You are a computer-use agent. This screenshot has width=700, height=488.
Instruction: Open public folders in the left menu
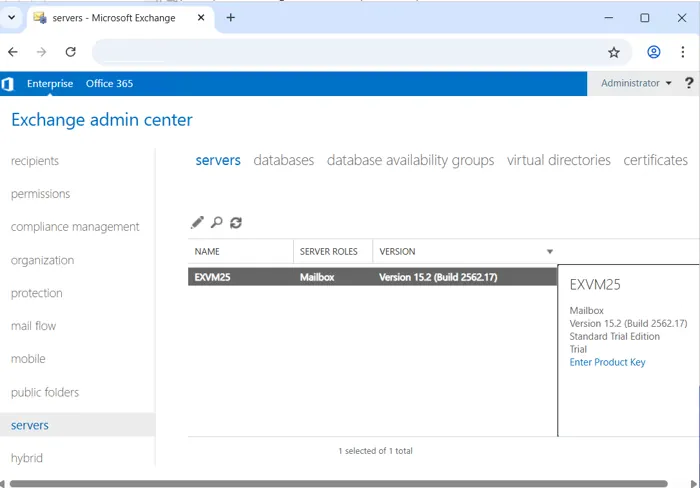[x=45, y=392]
